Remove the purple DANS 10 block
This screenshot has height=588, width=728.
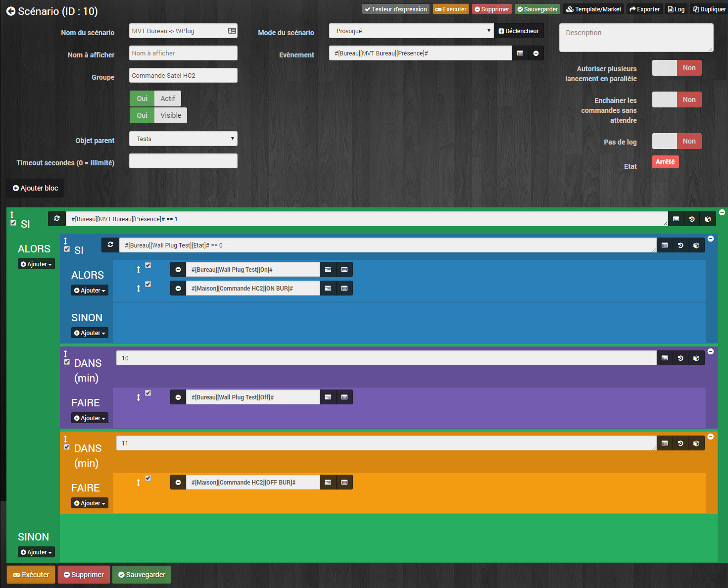711,351
